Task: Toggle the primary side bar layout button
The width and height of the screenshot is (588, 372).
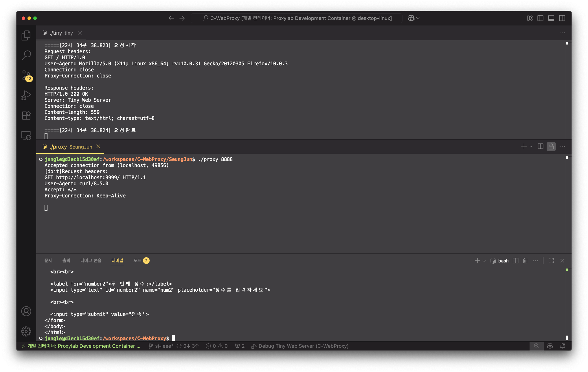Action: pyautogui.click(x=540, y=18)
